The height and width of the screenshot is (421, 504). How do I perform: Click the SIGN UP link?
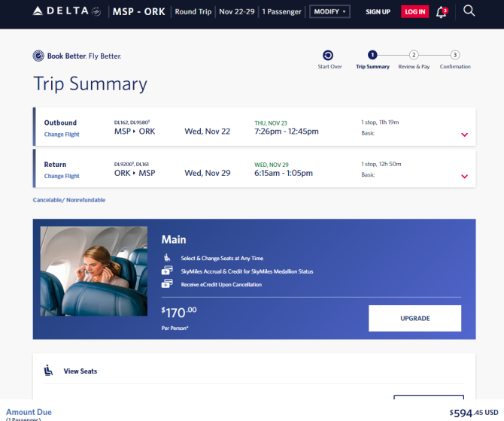378,12
